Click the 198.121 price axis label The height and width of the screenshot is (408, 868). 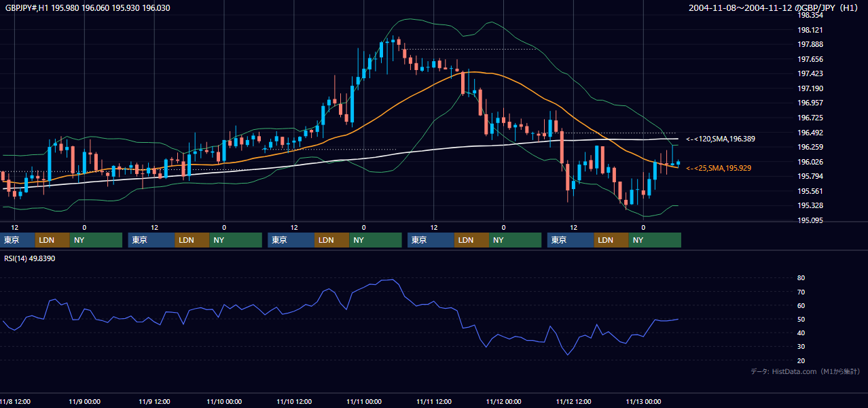click(810, 30)
